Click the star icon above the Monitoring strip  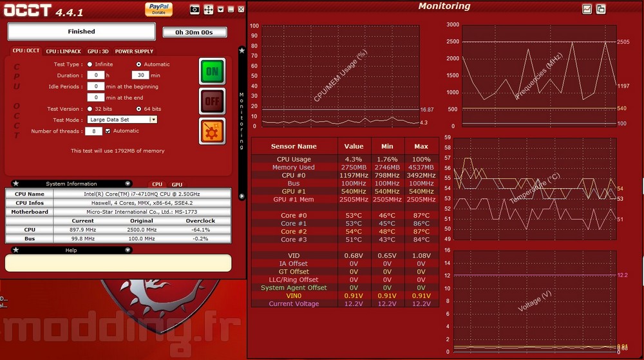(x=242, y=50)
